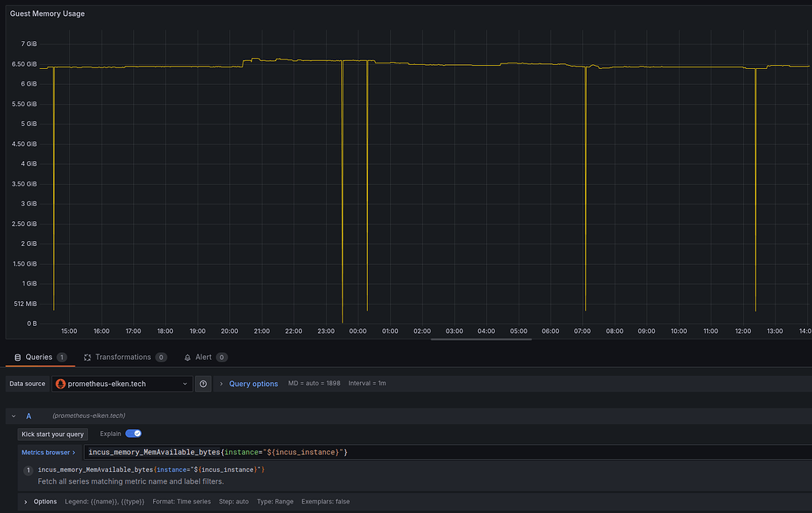The height and width of the screenshot is (513, 812).
Task: Click the database icon on the Queries tab
Action: (17, 357)
